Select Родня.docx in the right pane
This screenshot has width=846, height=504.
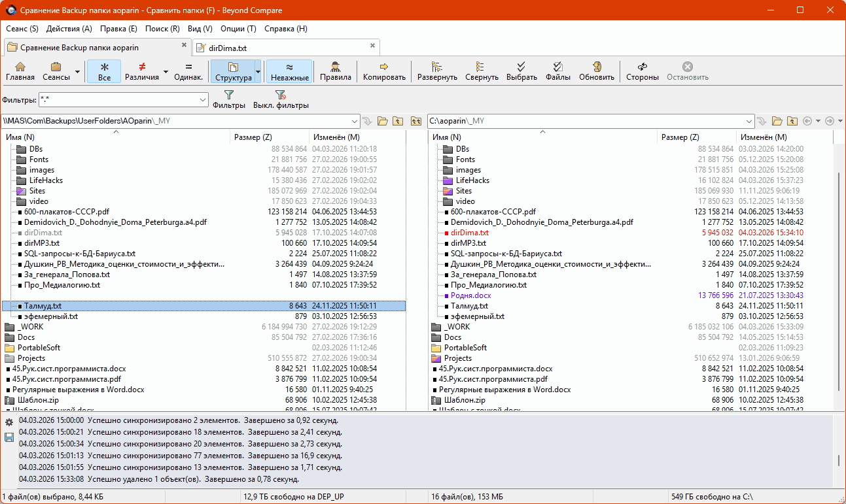click(x=470, y=295)
